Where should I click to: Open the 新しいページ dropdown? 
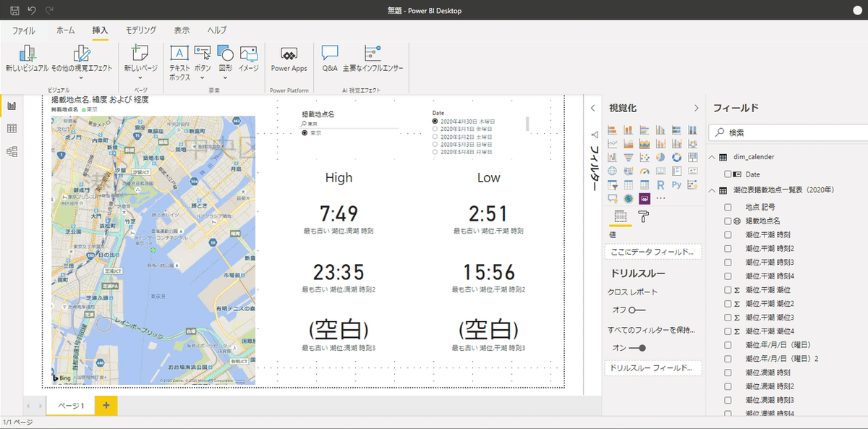coord(141,61)
